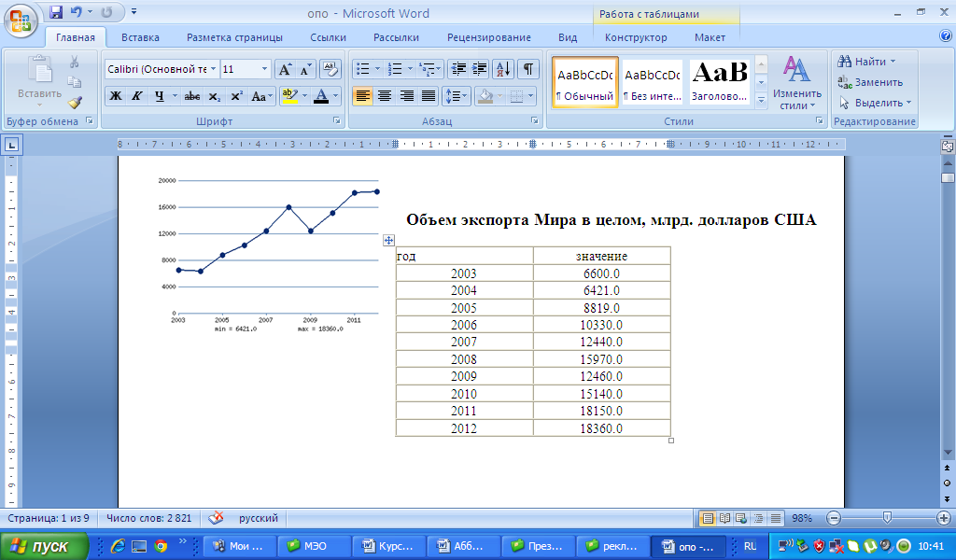Click the strikethrough abc button
The image size is (956, 560).
coord(192,96)
